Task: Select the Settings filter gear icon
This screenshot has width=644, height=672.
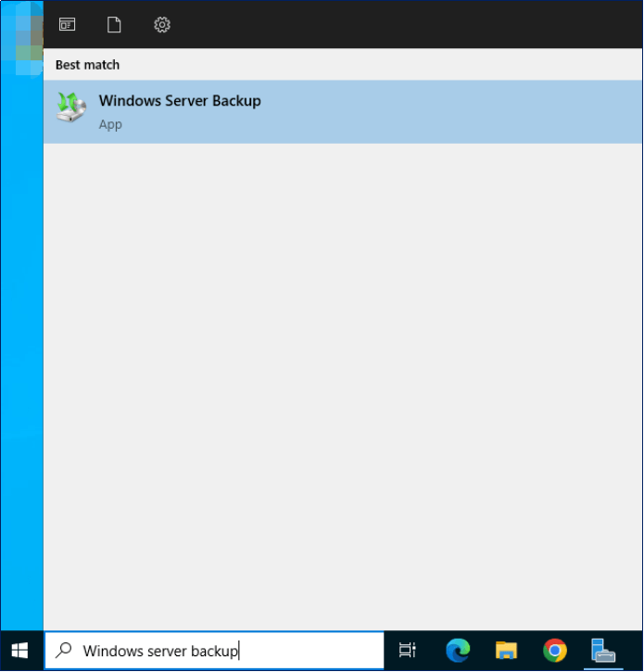Action: (x=162, y=24)
